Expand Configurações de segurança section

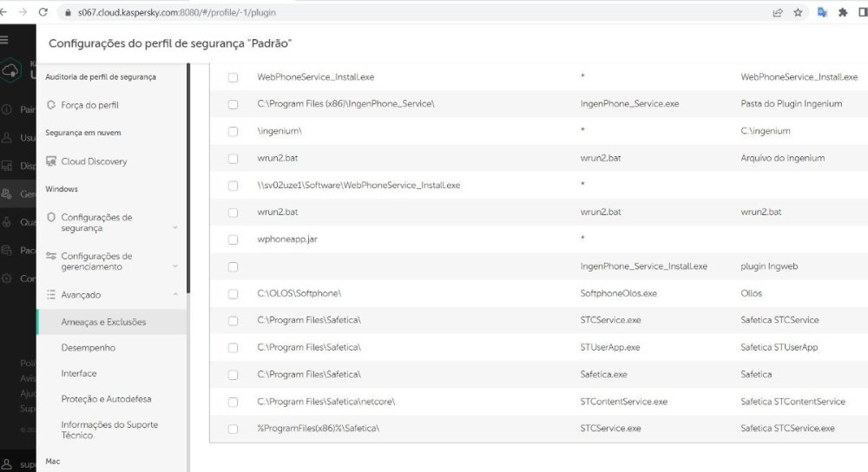click(175, 227)
